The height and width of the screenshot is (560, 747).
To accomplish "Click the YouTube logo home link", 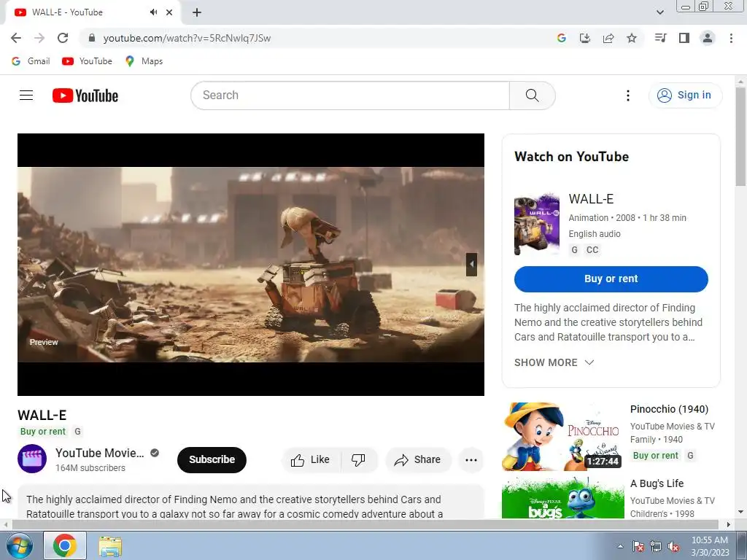I will [x=85, y=96].
